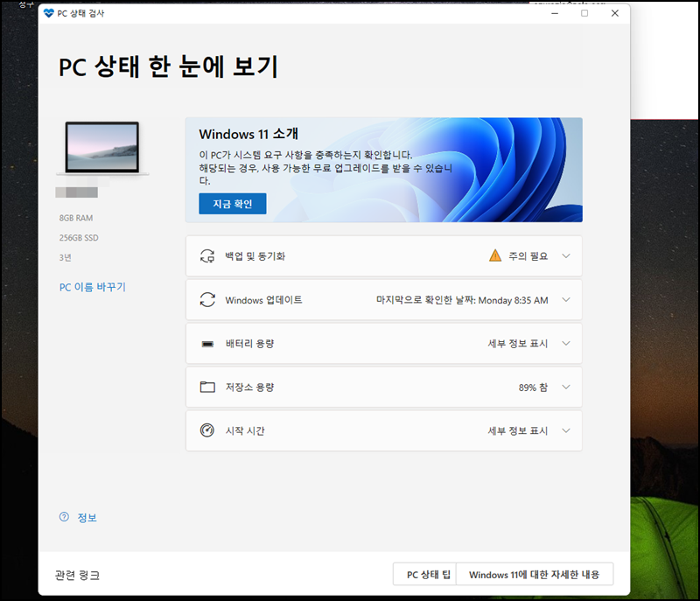Click the 89% 참 storage value
This screenshot has height=601, width=700.
pyautogui.click(x=533, y=388)
